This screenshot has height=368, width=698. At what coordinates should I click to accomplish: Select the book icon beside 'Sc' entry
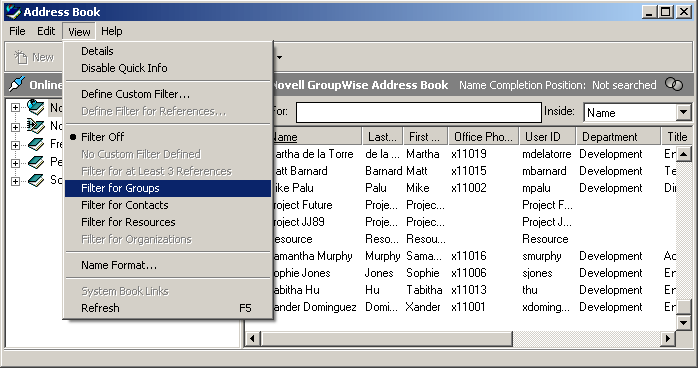pyautogui.click(x=36, y=181)
